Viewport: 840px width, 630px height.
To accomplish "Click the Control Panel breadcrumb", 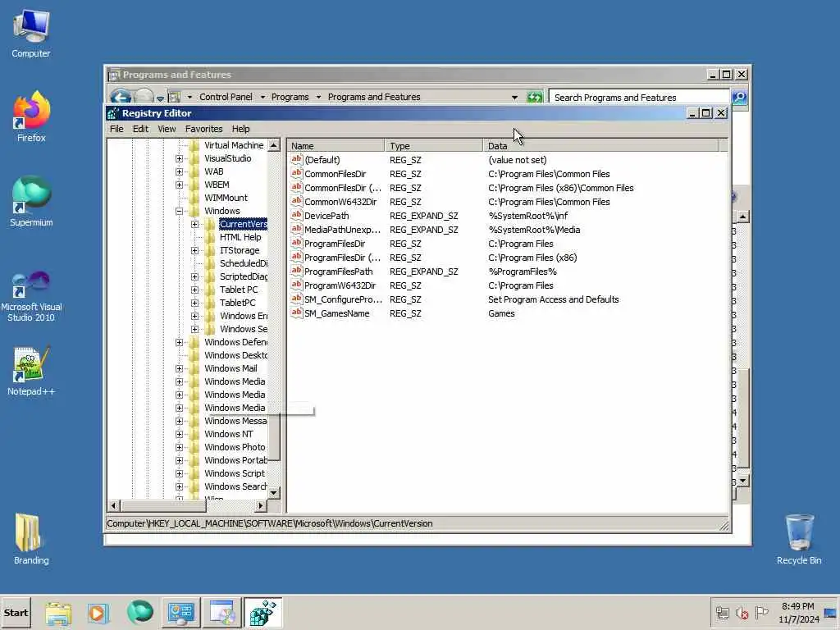I will click(226, 97).
